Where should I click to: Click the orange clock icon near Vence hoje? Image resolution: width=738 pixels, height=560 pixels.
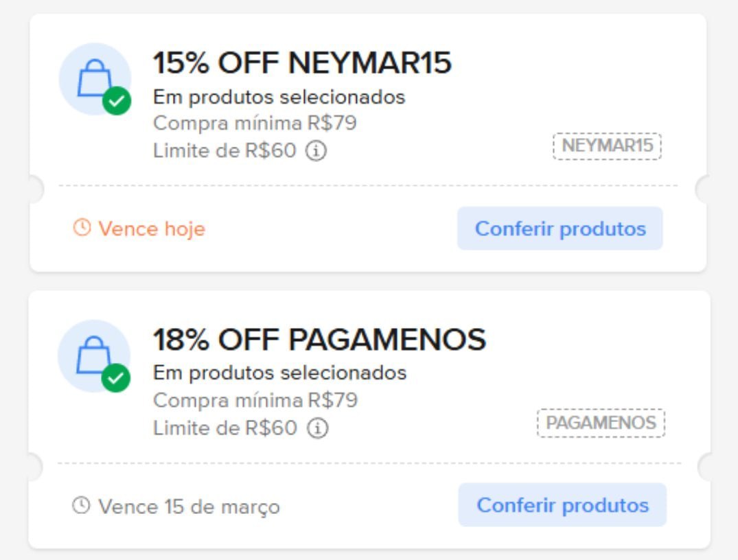(x=82, y=228)
